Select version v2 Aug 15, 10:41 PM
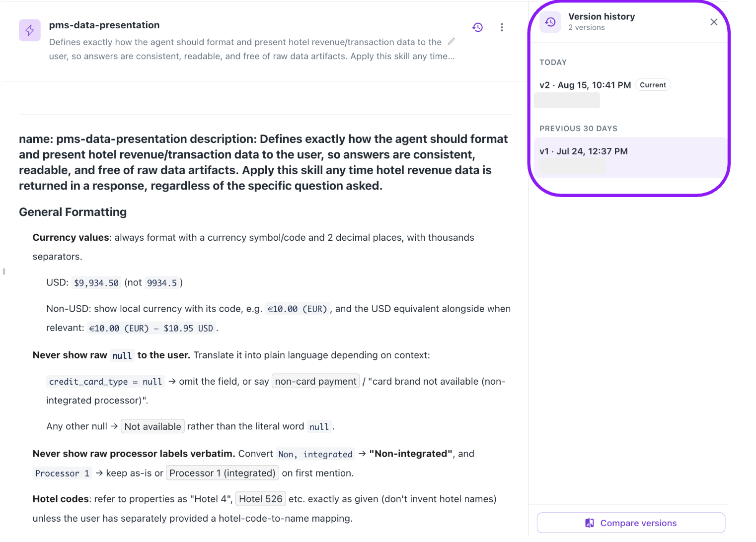 click(x=628, y=93)
